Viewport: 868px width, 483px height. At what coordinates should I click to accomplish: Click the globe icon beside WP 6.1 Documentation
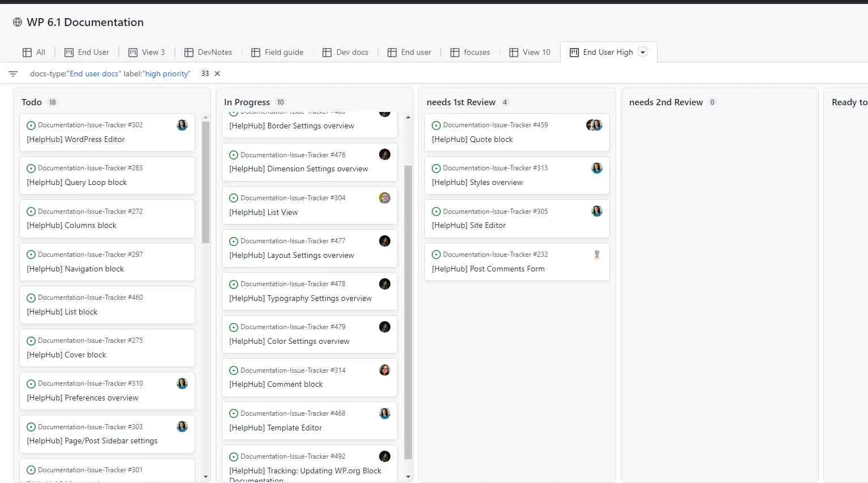pos(18,22)
